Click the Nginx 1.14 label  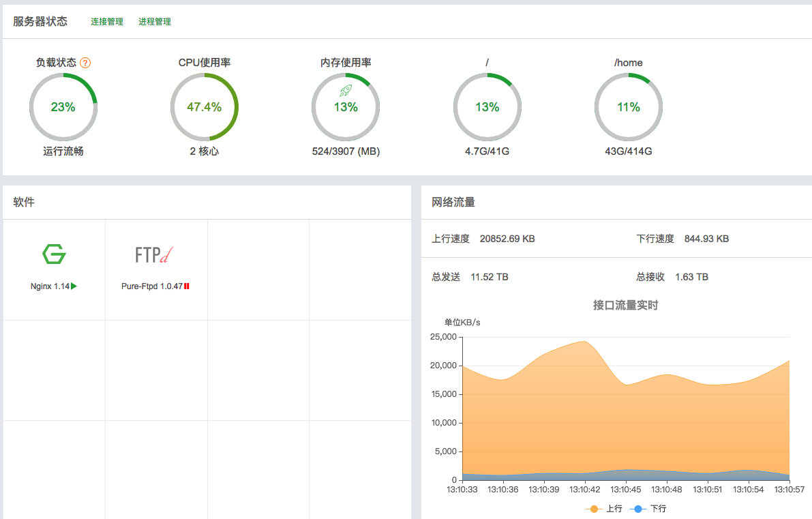point(50,286)
